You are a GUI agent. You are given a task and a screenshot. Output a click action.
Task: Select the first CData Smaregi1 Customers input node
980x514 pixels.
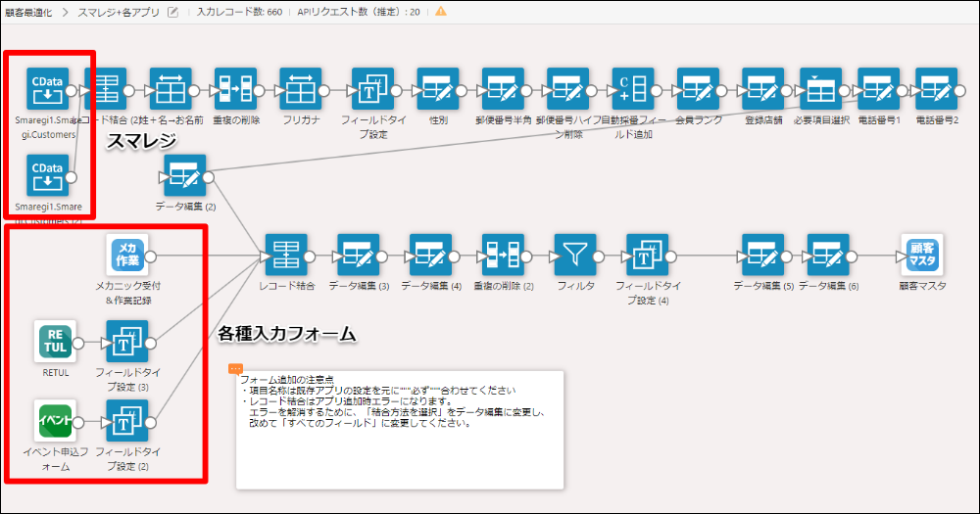tap(47, 89)
